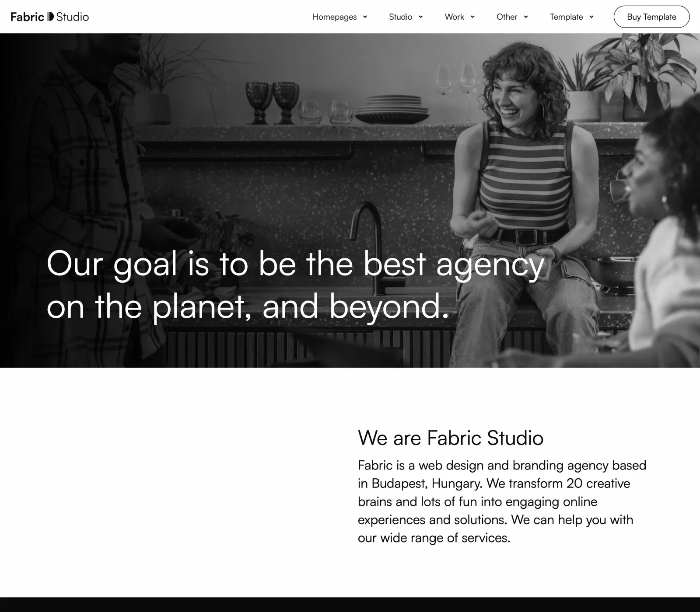This screenshot has height=612, width=700.
Task: Click the half-circle Fabric Studio logo mark
Action: coord(51,17)
